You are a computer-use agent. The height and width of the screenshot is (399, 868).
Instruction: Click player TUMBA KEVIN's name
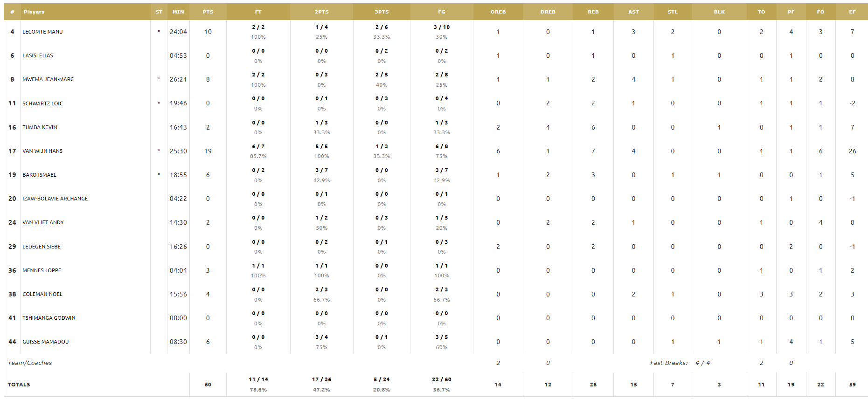pyautogui.click(x=40, y=127)
